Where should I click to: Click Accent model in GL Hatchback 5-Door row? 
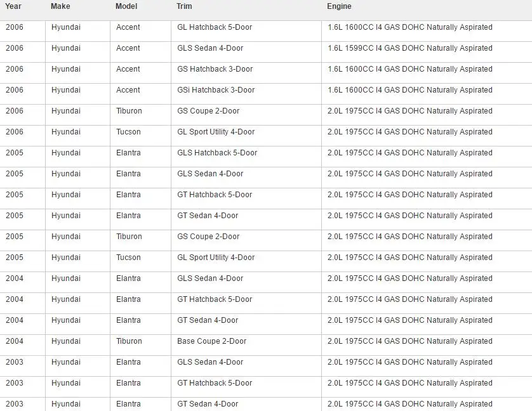128,27
